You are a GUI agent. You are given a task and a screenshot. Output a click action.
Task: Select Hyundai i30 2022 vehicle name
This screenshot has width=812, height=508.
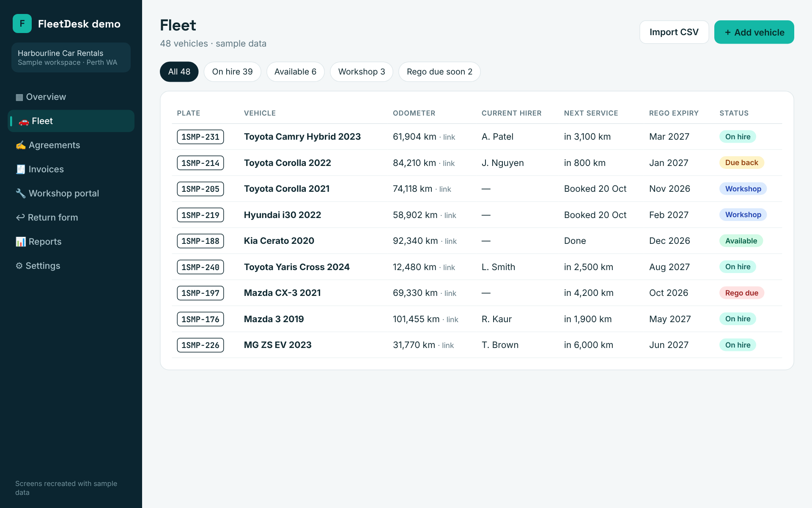[283, 215]
